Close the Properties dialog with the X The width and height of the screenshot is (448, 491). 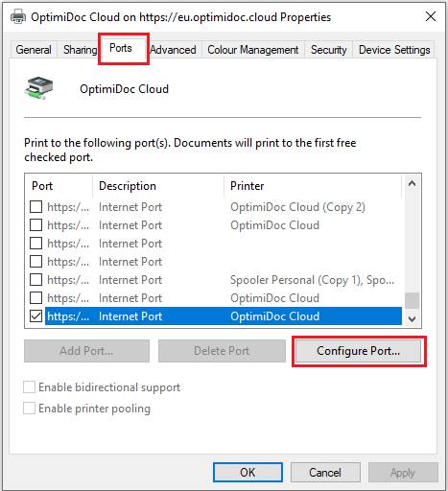pyautogui.click(x=431, y=16)
